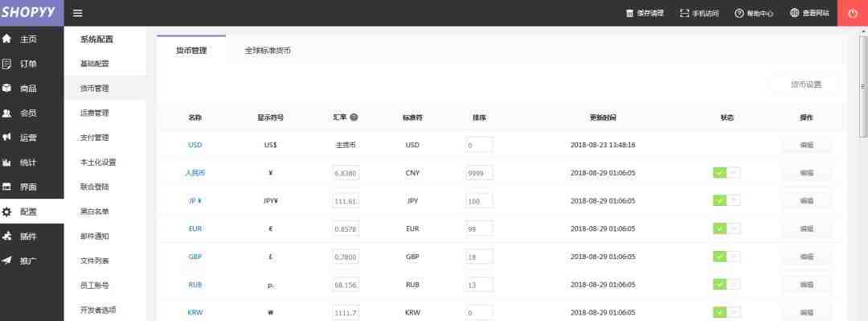Viewport: 868px width, 321px height.
Task: Click the 界面 interface icon in sidebar
Action: click(6, 187)
